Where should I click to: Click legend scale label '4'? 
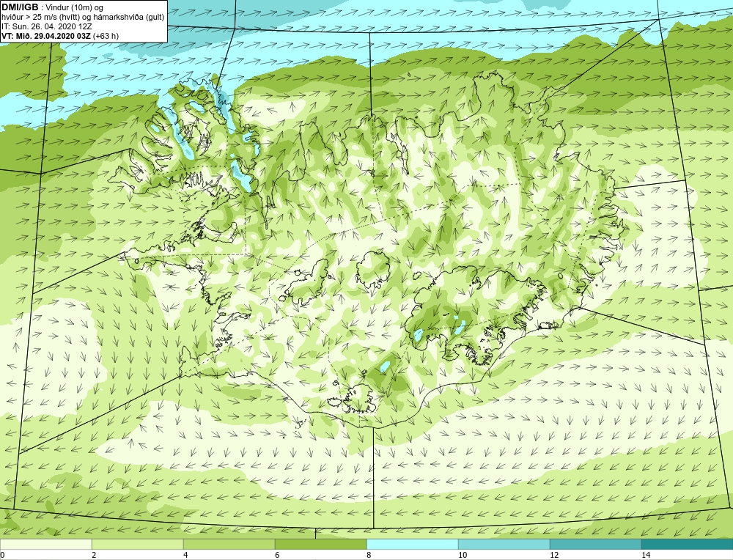coord(186,555)
